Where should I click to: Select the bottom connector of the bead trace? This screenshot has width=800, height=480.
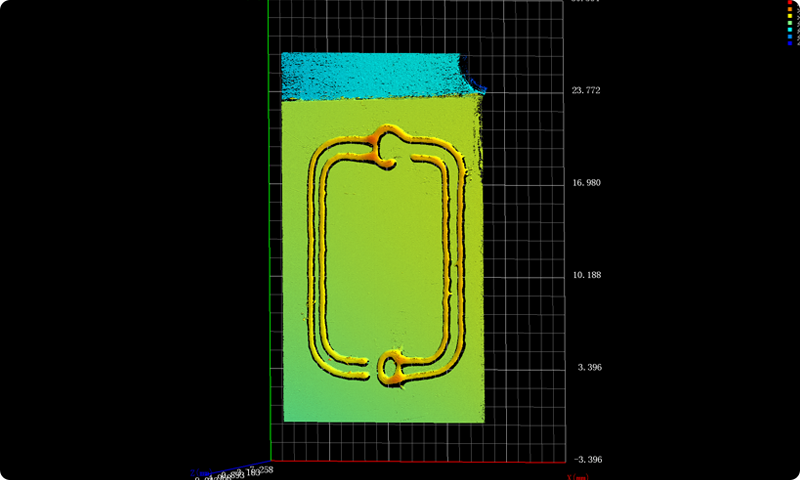click(390, 367)
